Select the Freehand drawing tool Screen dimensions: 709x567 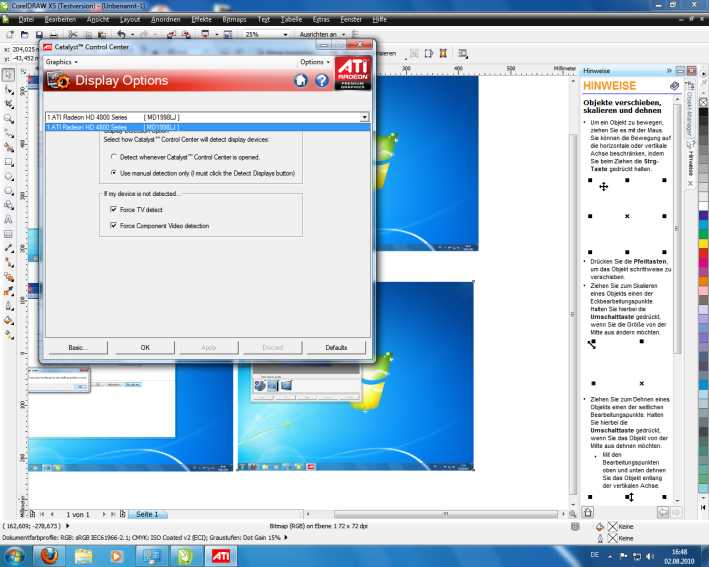9,133
